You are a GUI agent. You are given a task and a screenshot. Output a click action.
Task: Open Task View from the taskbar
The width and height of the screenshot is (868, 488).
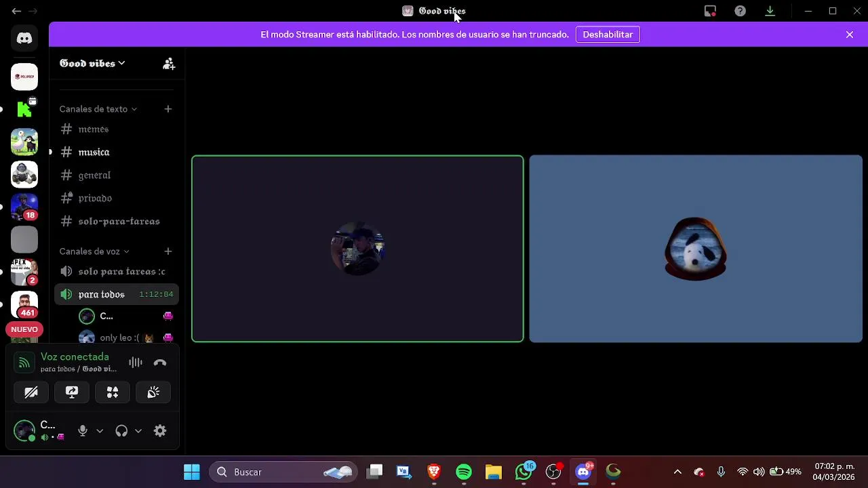[375, 472]
